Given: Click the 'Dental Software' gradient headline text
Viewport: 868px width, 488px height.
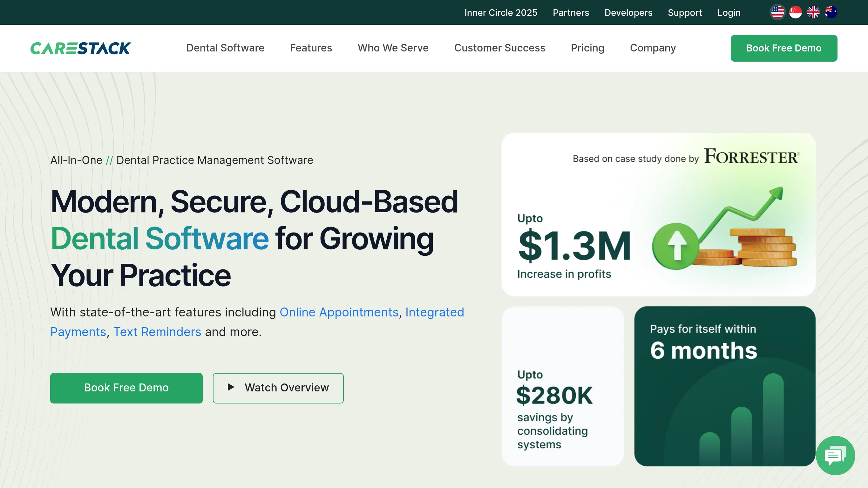Looking at the screenshot, I should pos(159,239).
